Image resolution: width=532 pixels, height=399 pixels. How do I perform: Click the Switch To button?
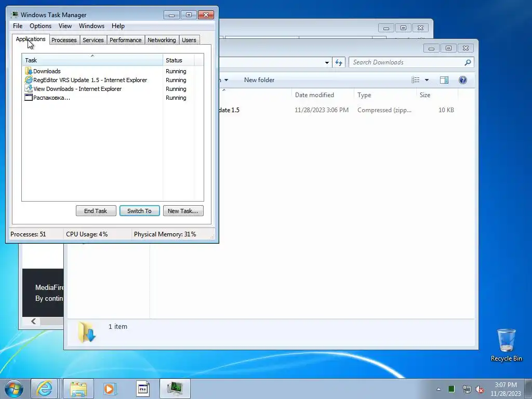(x=139, y=211)
